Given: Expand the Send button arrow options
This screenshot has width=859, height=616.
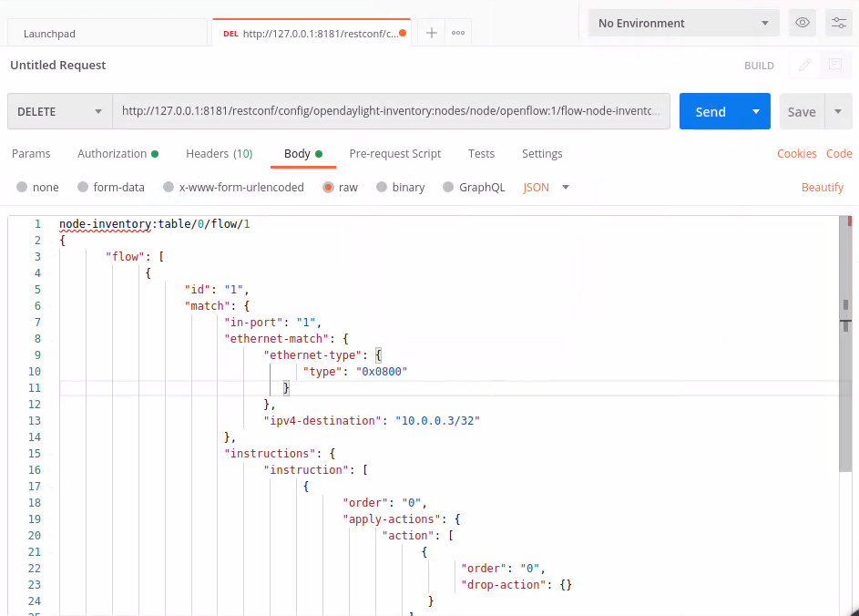Looking at the screenshot, I should [x=756, y=111].
